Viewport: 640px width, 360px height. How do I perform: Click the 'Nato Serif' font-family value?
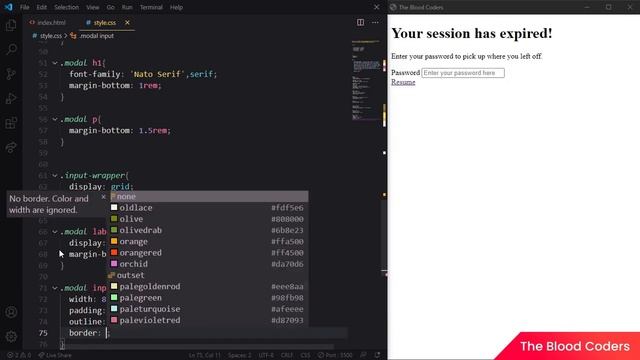[x=158, y=74]
